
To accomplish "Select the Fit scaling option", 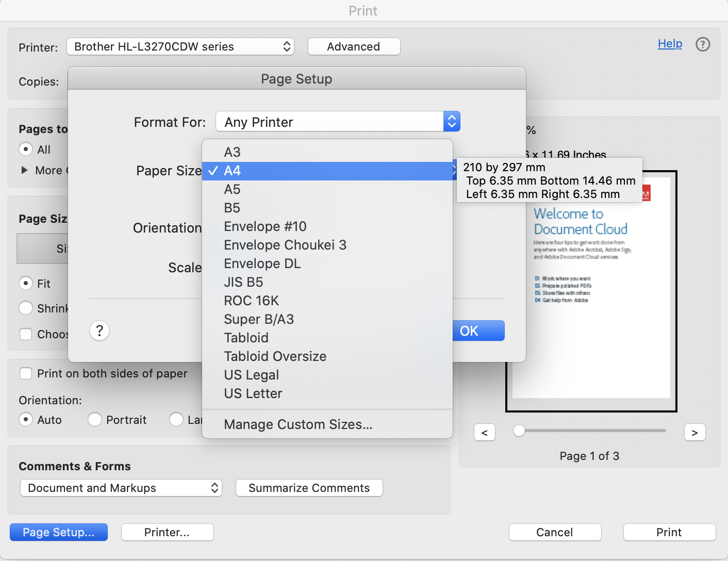I will coord(26,283).
